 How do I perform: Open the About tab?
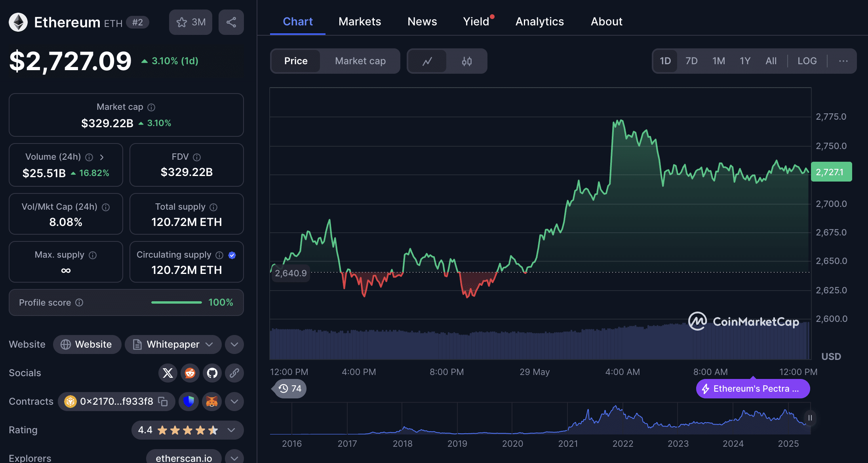[606, 21]
